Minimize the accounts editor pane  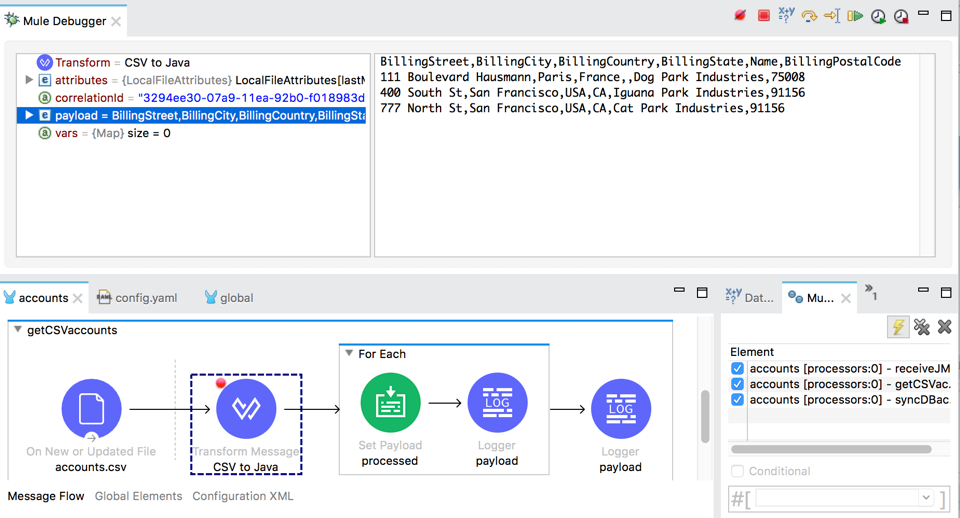[x=679, y=290]
